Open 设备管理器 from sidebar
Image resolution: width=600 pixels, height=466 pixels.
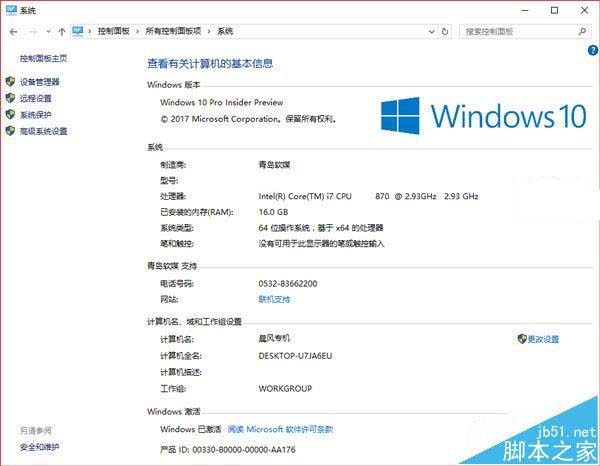(40, 82)
